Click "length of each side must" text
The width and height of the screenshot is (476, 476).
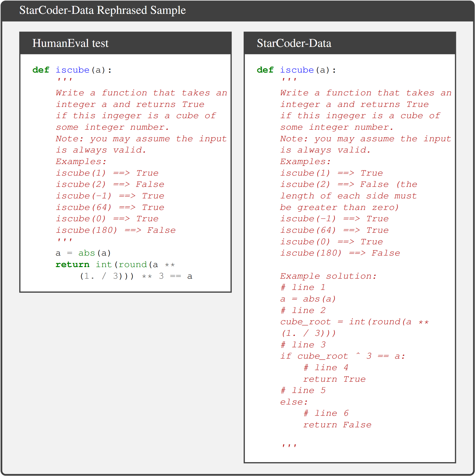348,196
